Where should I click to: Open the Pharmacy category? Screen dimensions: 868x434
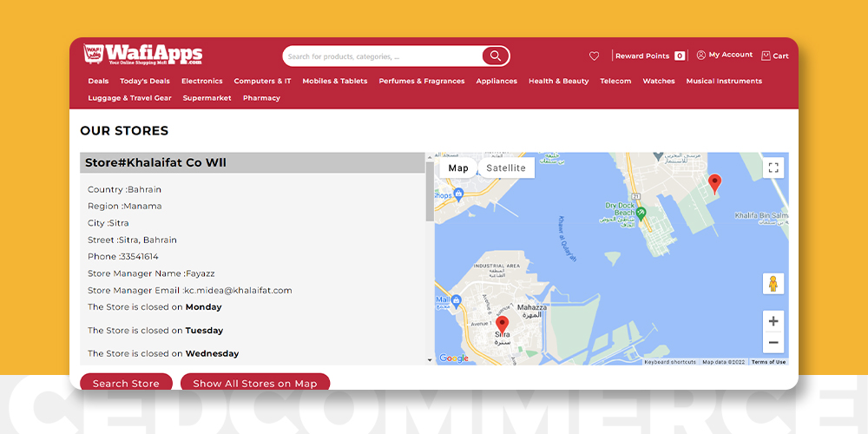[x=261, y=98]
